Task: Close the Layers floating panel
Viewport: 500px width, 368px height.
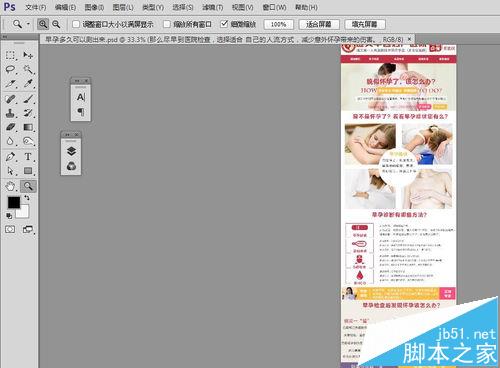Action: pos(76,134)
